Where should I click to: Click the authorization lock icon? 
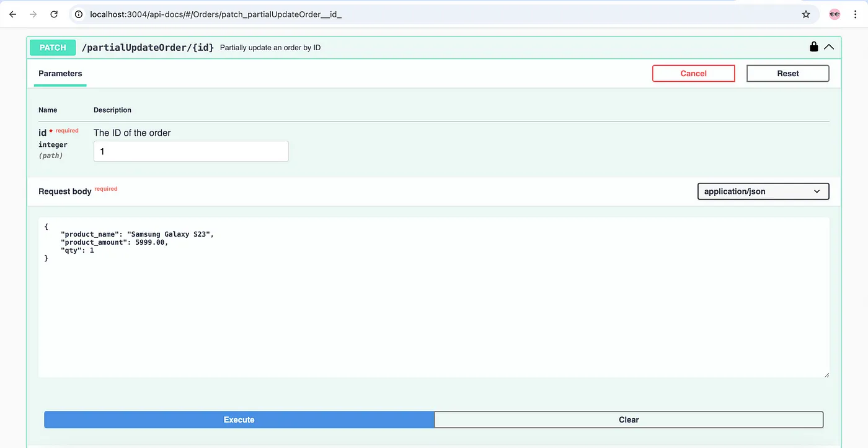click(813, 47)
